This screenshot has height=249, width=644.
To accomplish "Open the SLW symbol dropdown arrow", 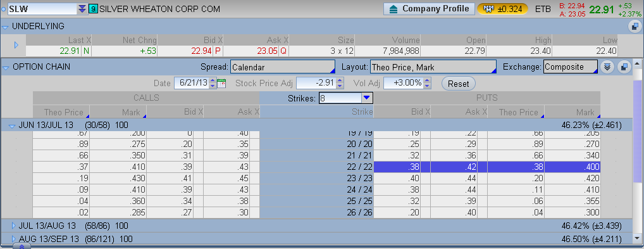I will coord(82,9).
